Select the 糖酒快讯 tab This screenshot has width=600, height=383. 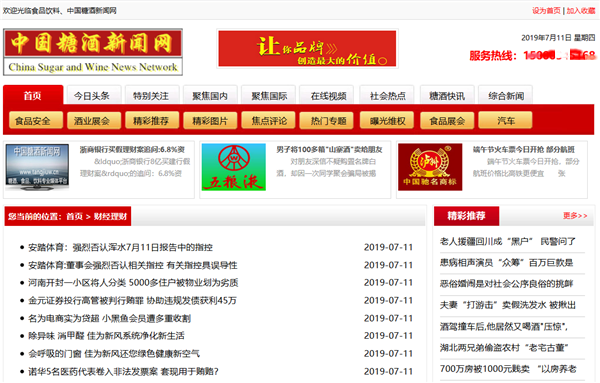[447, 96]
